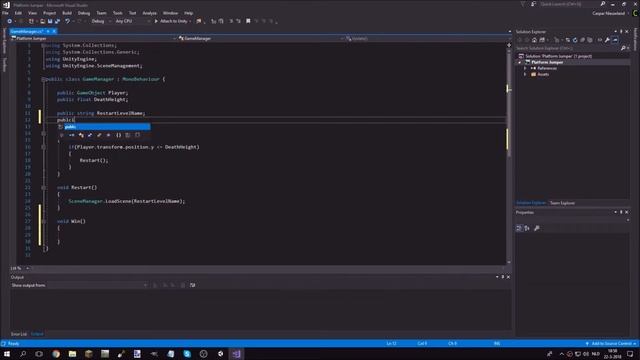Click the Visual Studio taskbar icon

[236, 354]
